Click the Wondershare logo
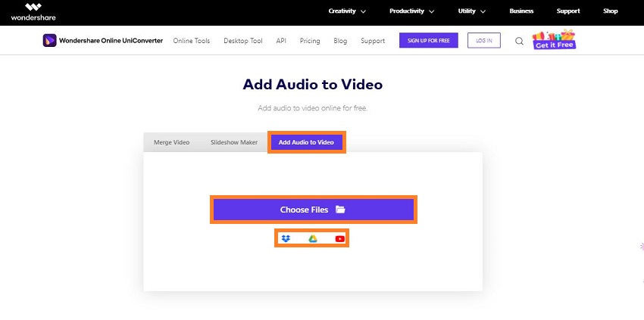Viewport: 644px width, 320px height. [x=33, y=12]
